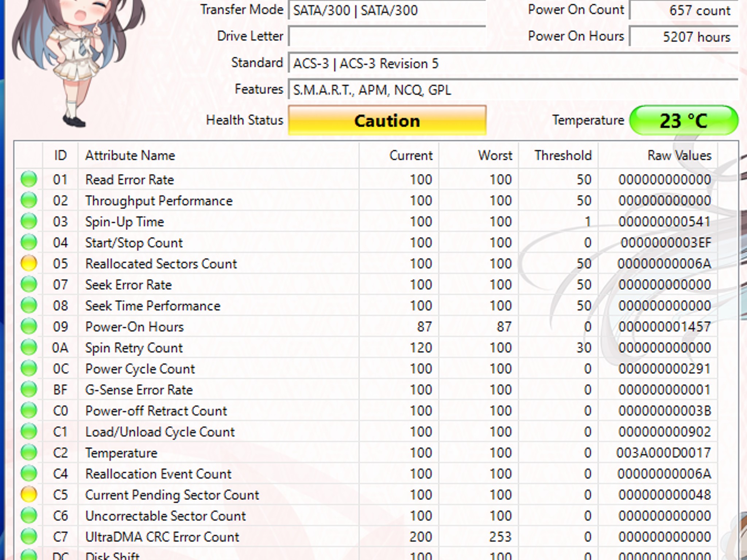Click the green status icon for Throughput Performance
The width and height of the screenshot is (747, 560).
pos(29,200)
